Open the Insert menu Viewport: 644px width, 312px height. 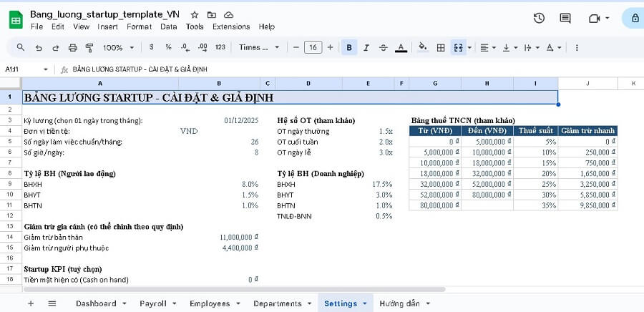click(x=107, y=26)
